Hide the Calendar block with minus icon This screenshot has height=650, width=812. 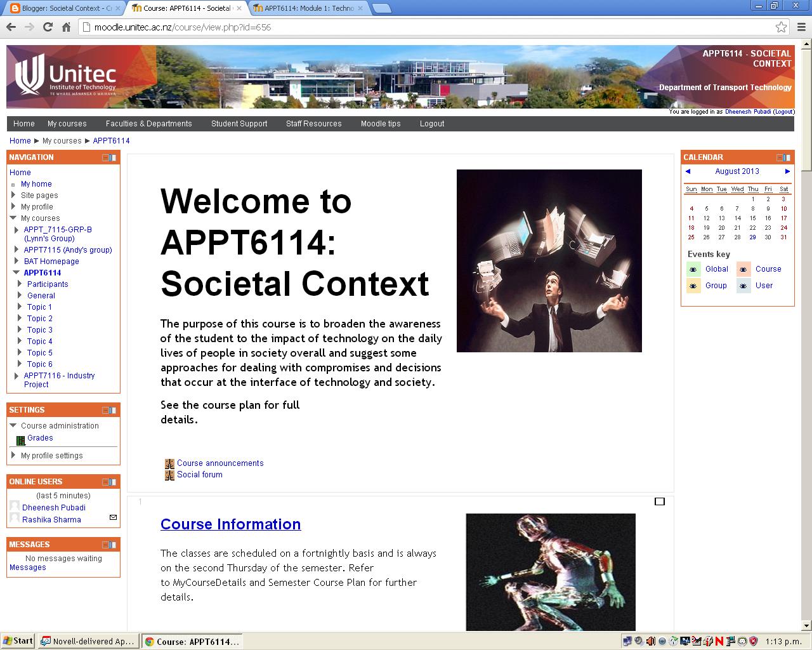[780, 157]
